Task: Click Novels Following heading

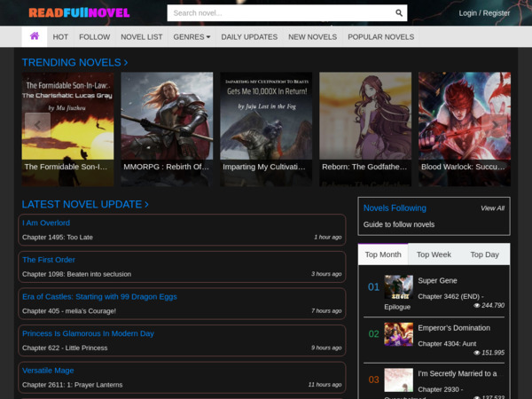Action: coord(395,208)
